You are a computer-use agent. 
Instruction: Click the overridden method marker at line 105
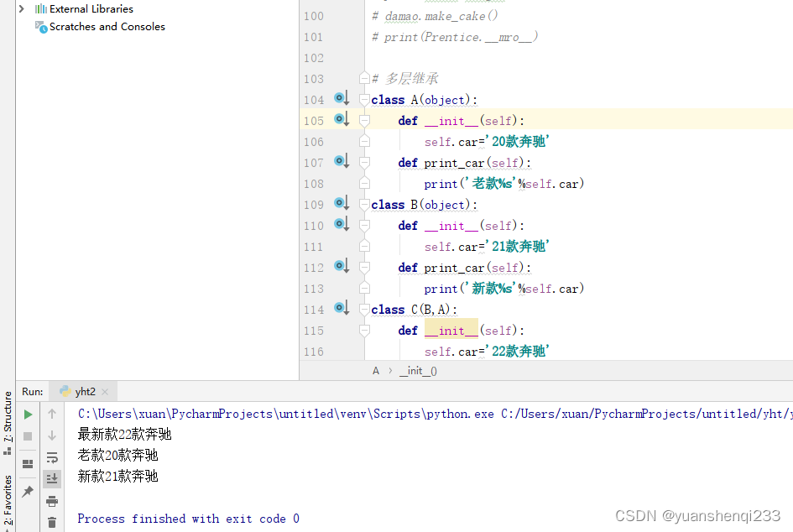coord(341,120)
